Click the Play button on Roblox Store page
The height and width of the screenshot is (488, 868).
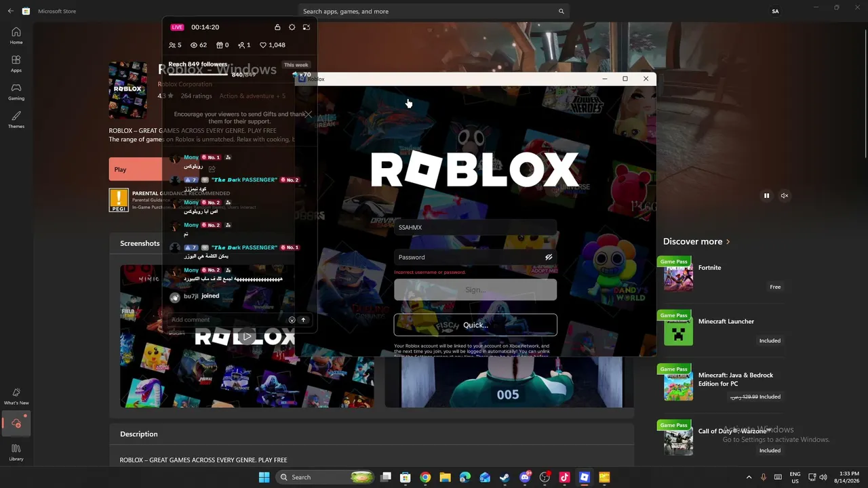136,169
